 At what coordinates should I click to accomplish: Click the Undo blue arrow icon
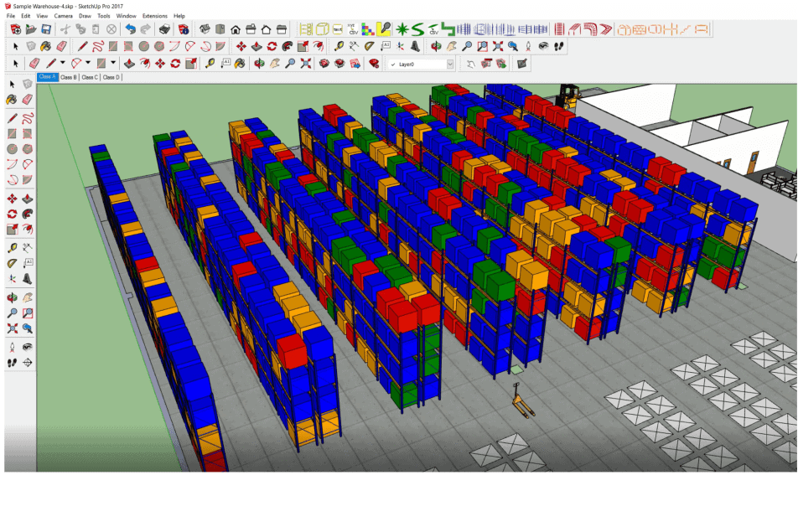tap(131, 29)
